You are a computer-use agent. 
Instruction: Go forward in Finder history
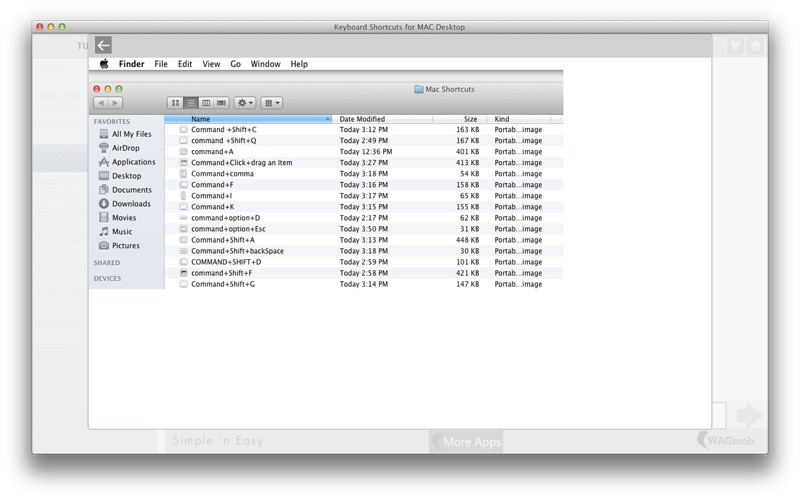[x=115, y=103]
